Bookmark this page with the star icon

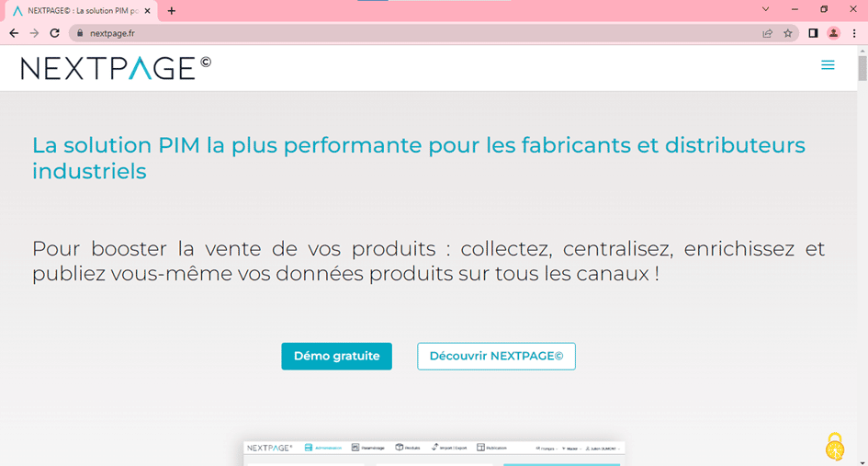coord(788,33)
